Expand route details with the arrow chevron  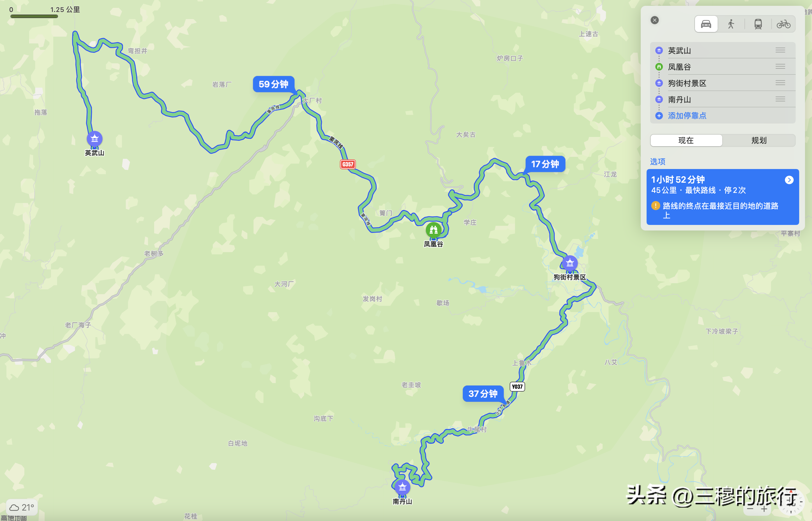pyautogui.click(x=789, y=180)
